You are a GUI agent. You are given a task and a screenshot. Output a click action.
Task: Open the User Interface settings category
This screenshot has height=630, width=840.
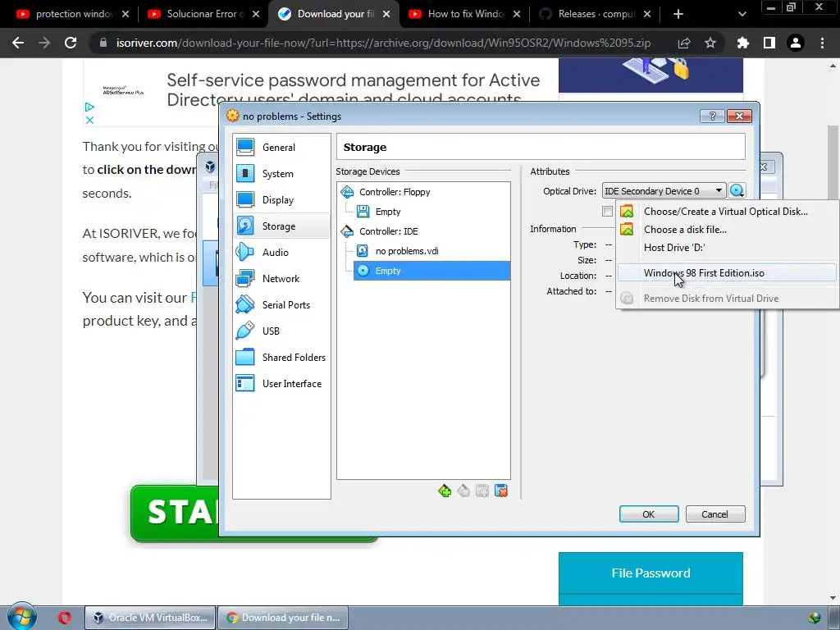(281, 384)
